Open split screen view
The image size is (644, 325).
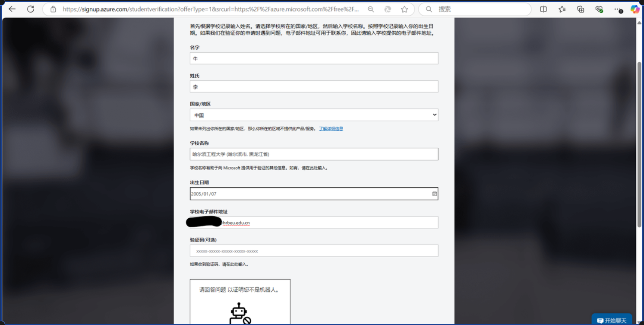coord(543,9)
